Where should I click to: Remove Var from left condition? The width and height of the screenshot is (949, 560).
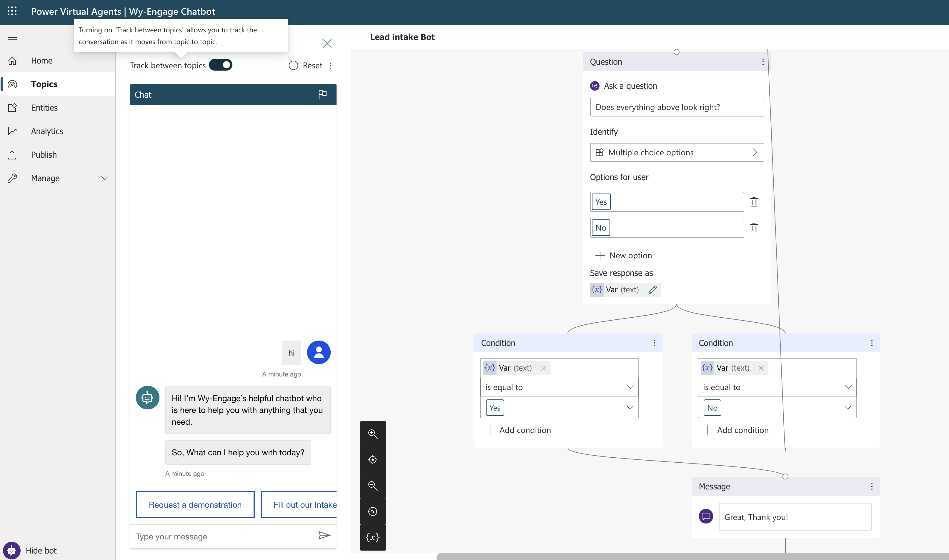(543, 368)
